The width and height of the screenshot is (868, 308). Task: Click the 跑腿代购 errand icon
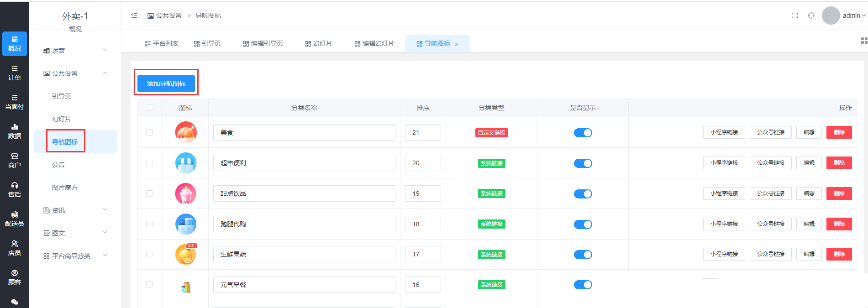(186, 224)
